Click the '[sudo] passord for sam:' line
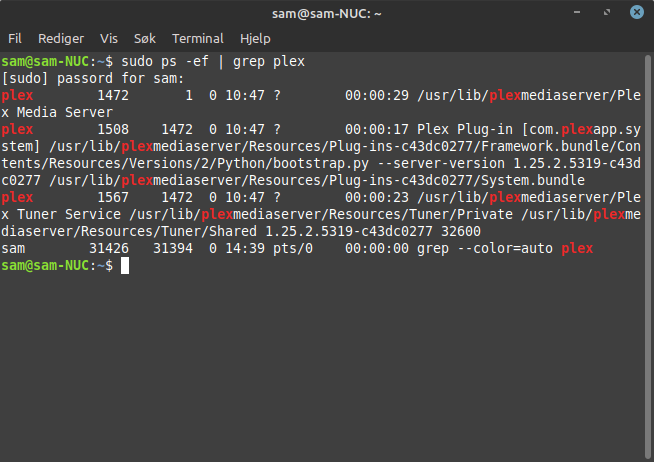This screenshot has height=462, width=654. coord(93,78)
